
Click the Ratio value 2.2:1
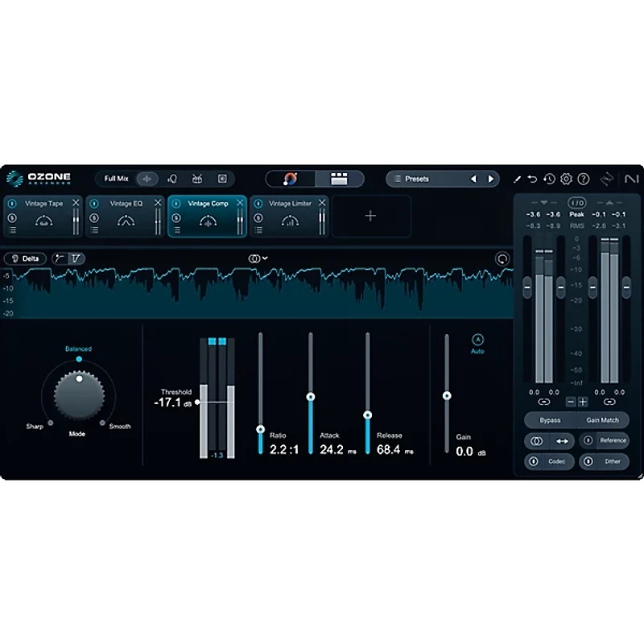tap(284, 450)
